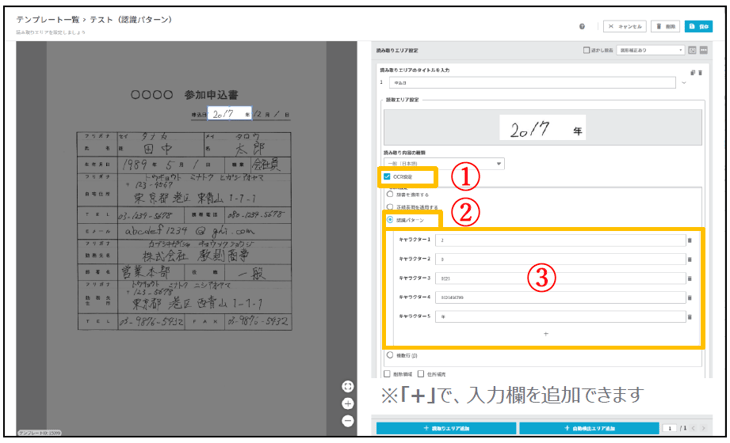The height and width of the screenshot is (443, 730).
Task: Delete the キャラクター3 pattern row
Action: click(x=689, y=278)
